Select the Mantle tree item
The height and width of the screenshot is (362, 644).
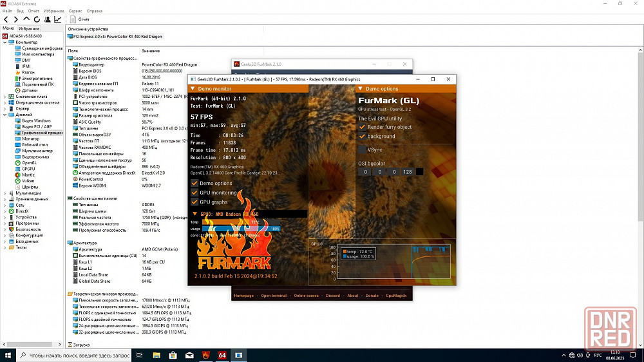coord(24,175)
